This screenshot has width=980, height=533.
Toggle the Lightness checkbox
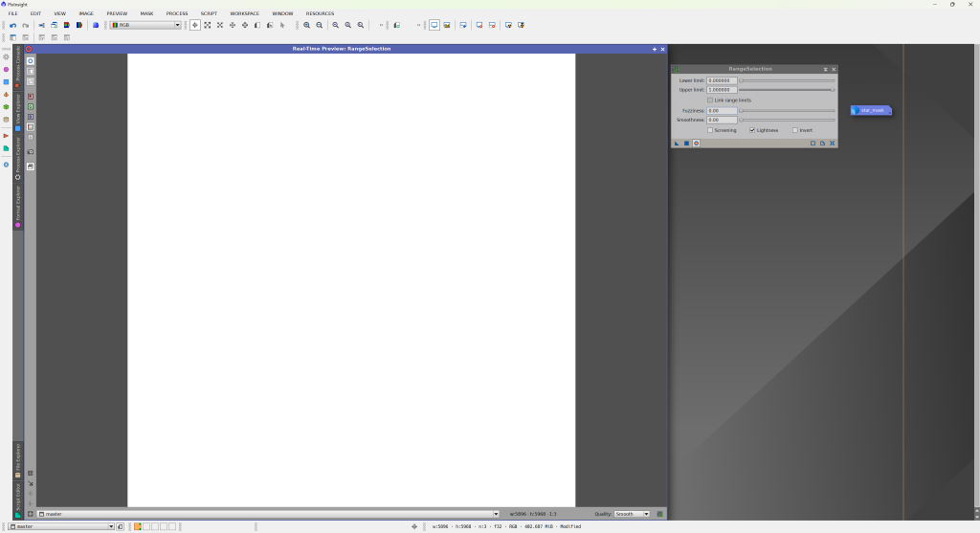[x=752, y=130]
